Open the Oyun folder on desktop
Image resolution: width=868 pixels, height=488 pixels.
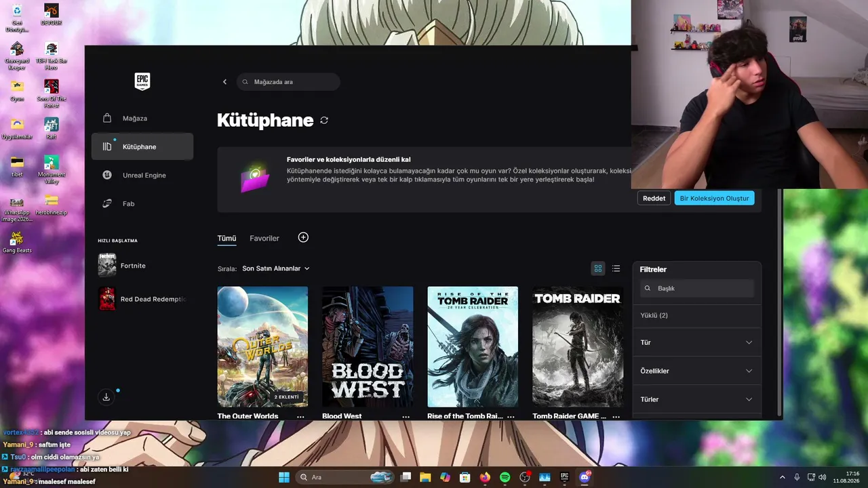[17, 90]
